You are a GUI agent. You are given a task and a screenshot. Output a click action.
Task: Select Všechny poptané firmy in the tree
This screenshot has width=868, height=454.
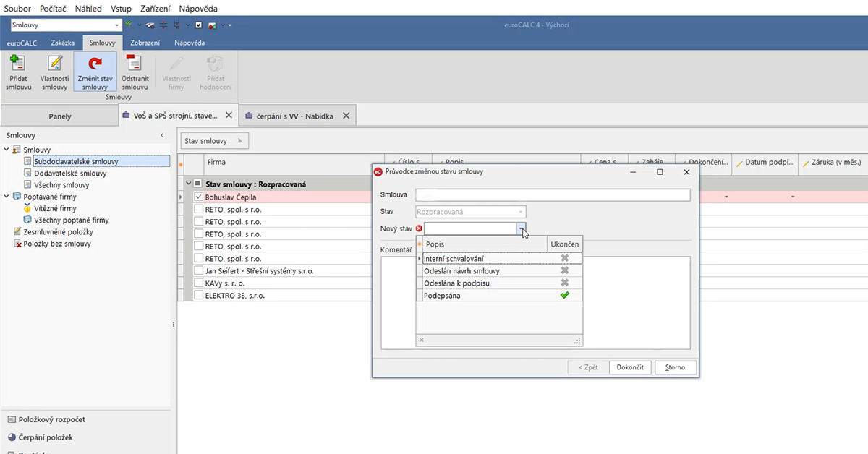coord(71,220)
